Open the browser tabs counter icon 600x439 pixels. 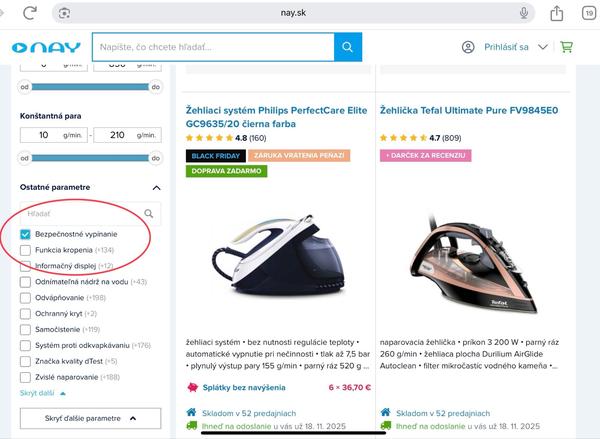tap(589, 13)
